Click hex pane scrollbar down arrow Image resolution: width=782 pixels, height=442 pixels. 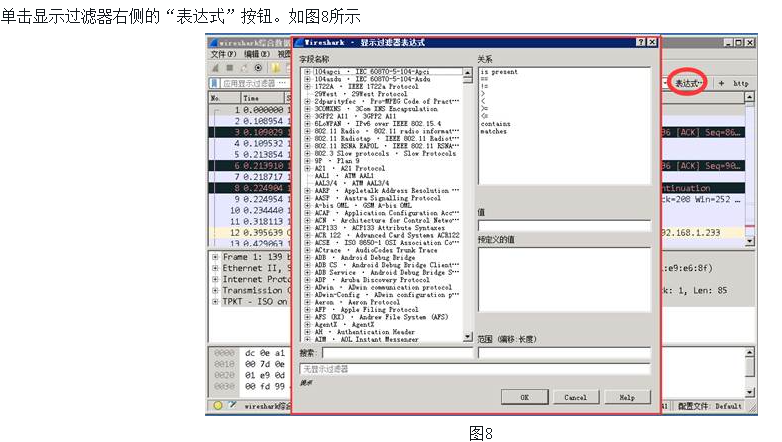point(750,393)
